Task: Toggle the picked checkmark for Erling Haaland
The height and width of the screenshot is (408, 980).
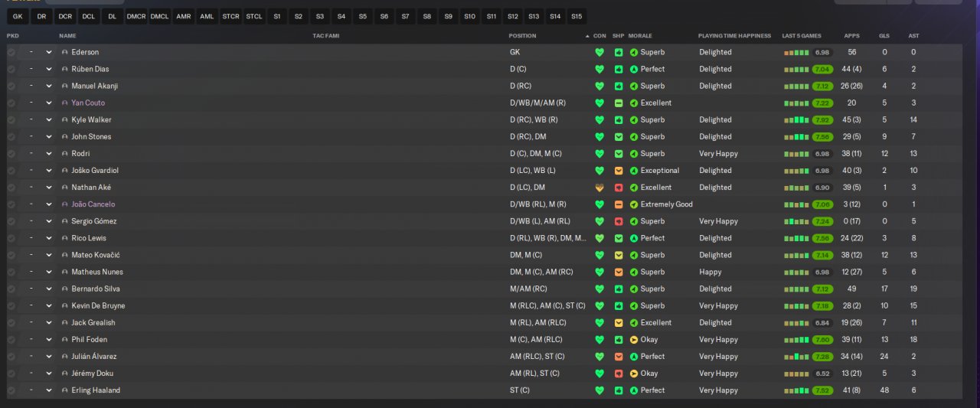Action: pos(11,390)
